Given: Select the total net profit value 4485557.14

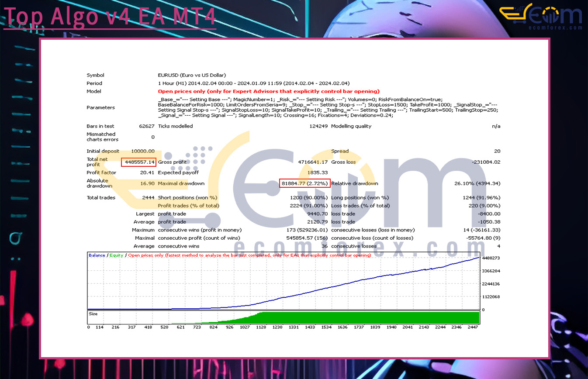Looking at the screenshot, I should click(138, 162).
